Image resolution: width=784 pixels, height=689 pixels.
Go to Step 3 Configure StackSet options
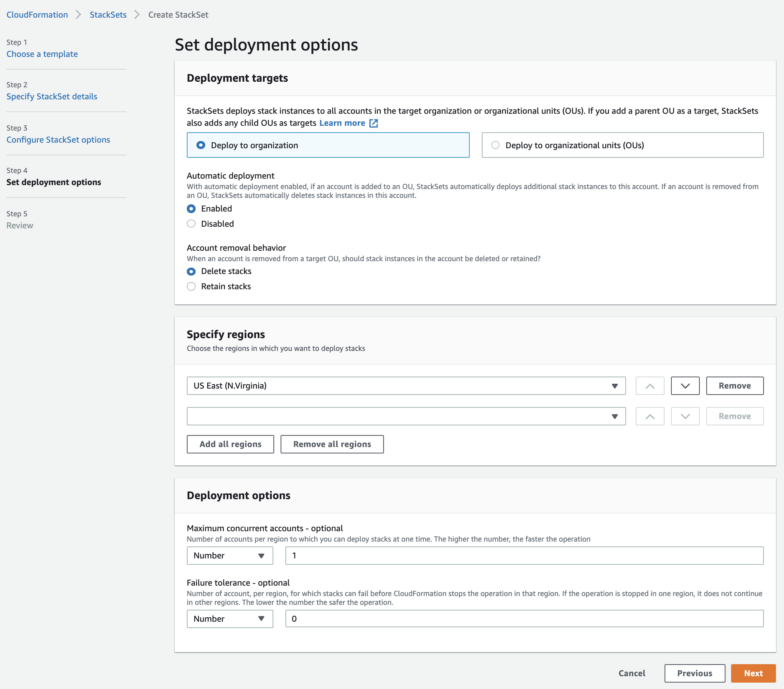coord(58,140)
